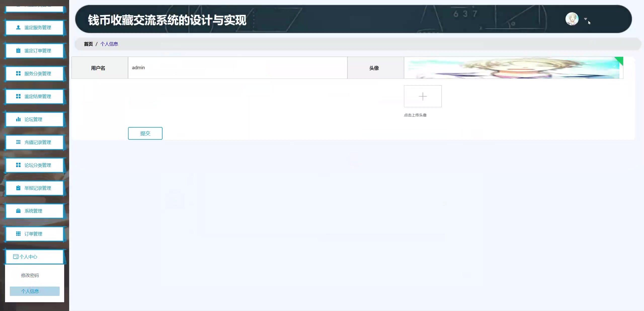The width and height of the screenshot is (644, 311).
Task: Click the grid icon beside 鉴定结果管理
Action: (18, 96)
